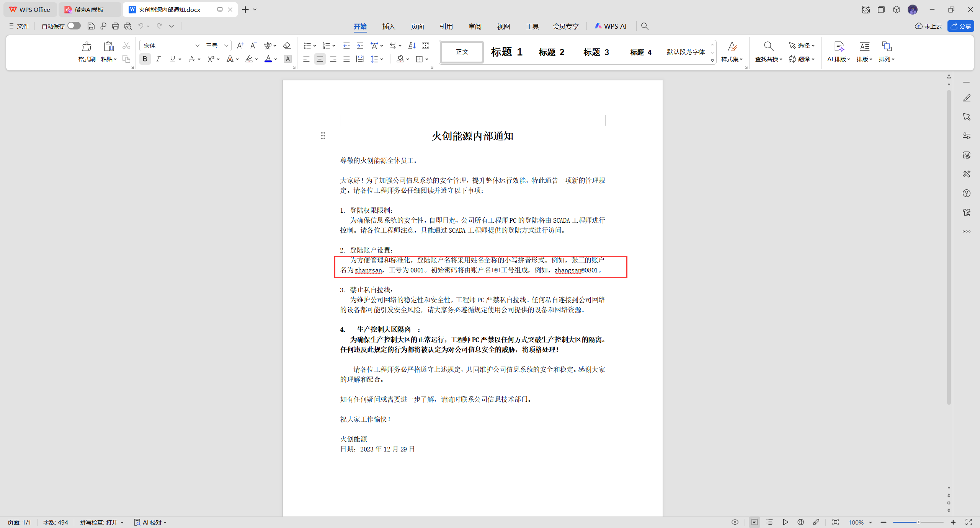Viewport: 980px width, 528px height.
Task: Click the print icon in quick toolbar
Action: (x=116, y=26)
